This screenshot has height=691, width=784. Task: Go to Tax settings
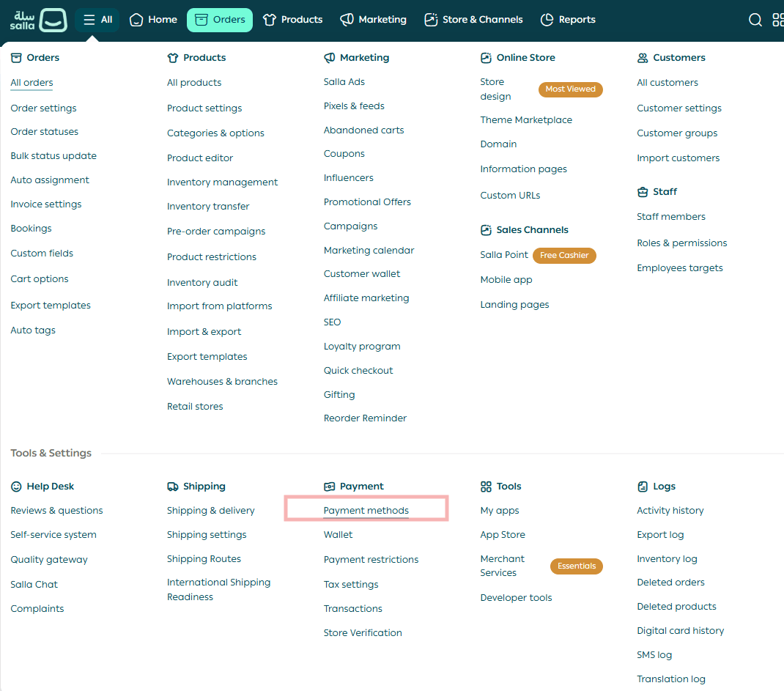(351, 585)
